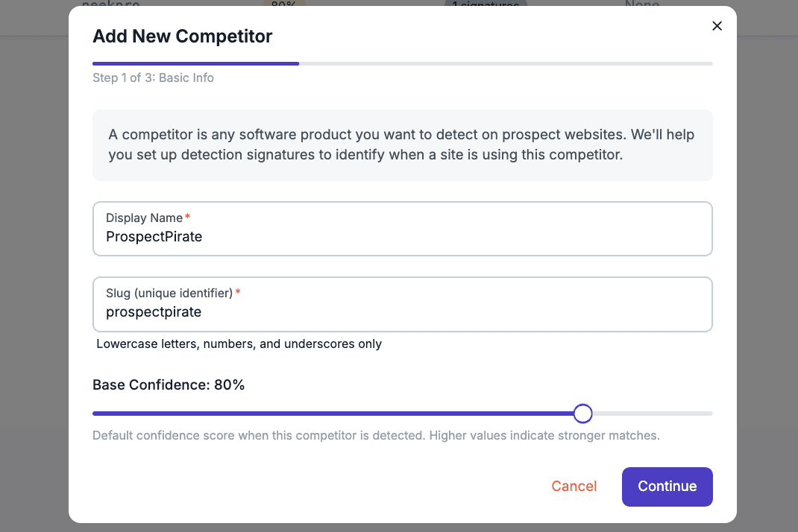Screen dimensions: 798x532
Task: Click the prospectpirate slug value
Action: pyautogui.click(x=154, y=311)
